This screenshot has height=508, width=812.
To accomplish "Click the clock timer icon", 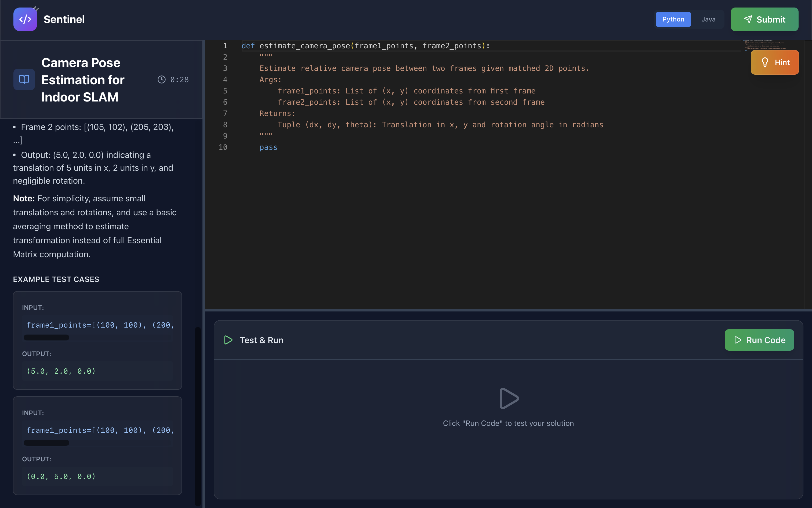I will [162, 80].
